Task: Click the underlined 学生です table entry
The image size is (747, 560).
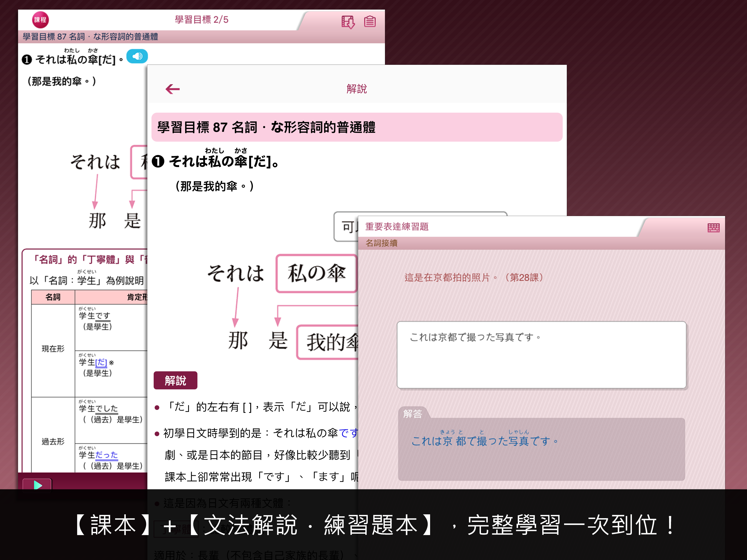Action: click(x=95, y=316)
